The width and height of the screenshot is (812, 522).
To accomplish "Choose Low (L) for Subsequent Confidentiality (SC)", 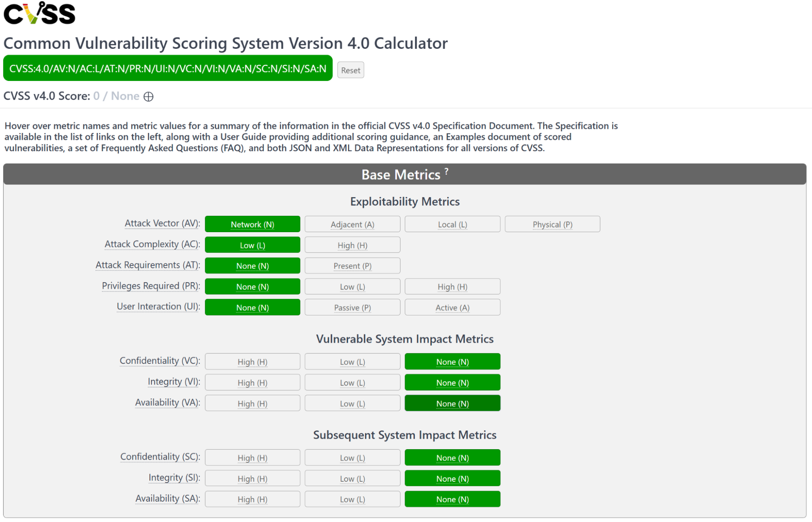I will 352,458.
